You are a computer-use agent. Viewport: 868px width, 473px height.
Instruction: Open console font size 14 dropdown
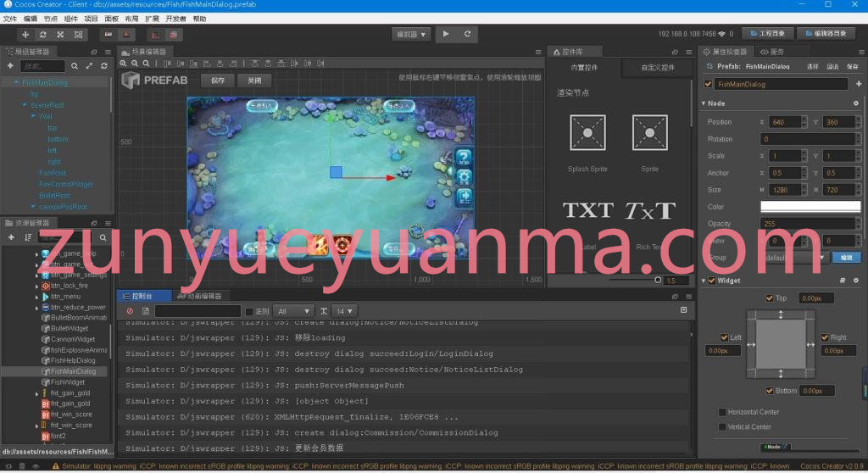click(345, 311)
